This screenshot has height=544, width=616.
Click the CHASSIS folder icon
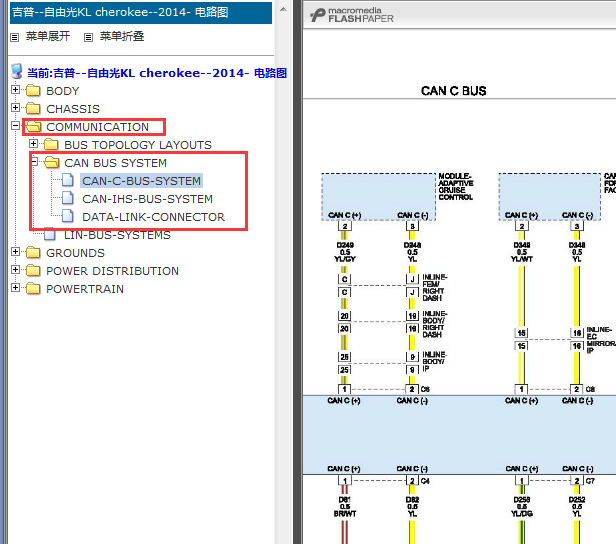click(x=33, y=109)
